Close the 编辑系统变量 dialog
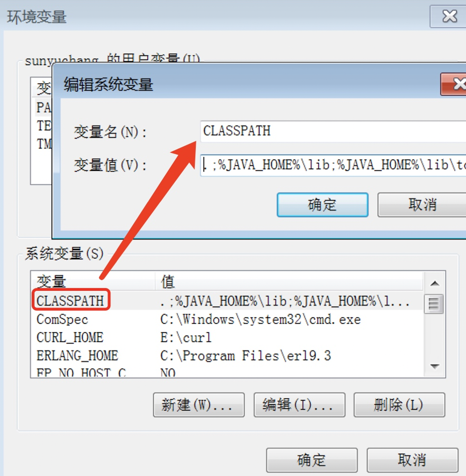466x476 pixels. tap(454, 84)
